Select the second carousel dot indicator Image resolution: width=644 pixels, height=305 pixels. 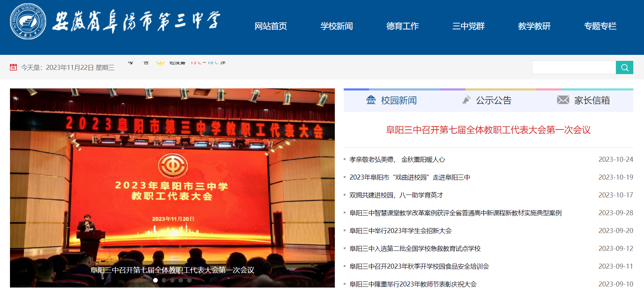coord(164,280)
